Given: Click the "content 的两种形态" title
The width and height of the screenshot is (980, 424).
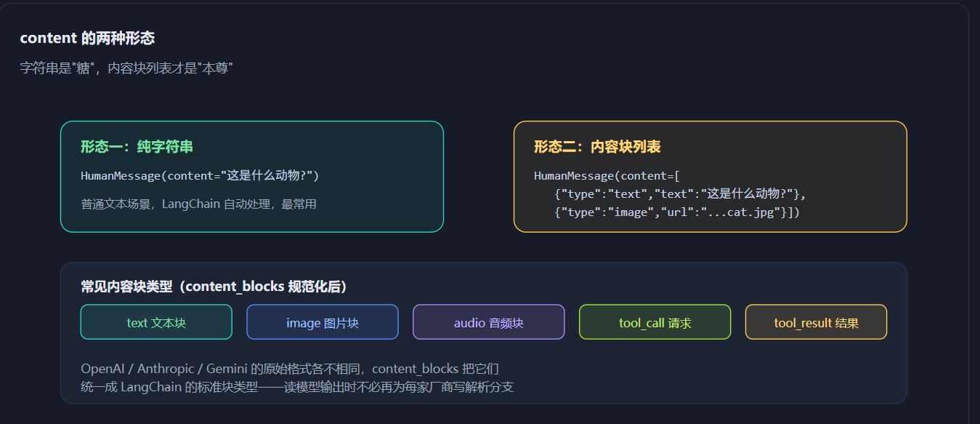Looking at the screenshot, I should pos(87,39).
